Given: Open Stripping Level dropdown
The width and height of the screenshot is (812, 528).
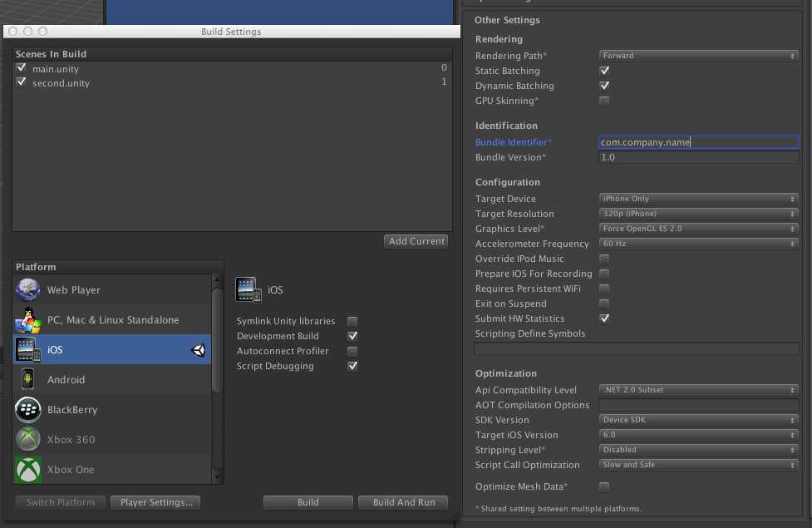Looking at the screenshot, I should 698,450.
